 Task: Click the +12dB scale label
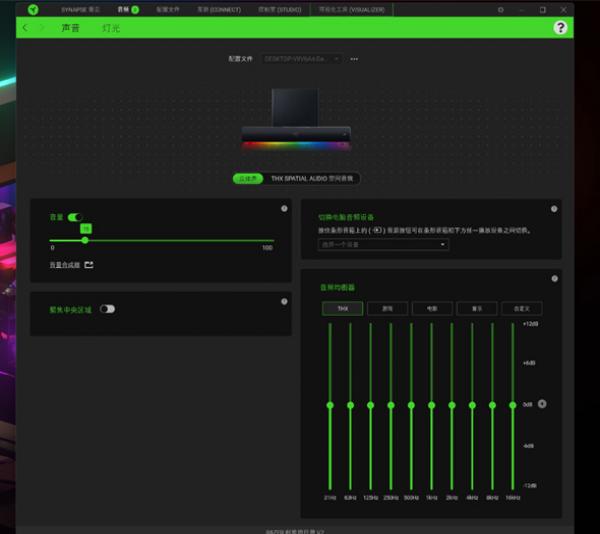pos(530,324)
